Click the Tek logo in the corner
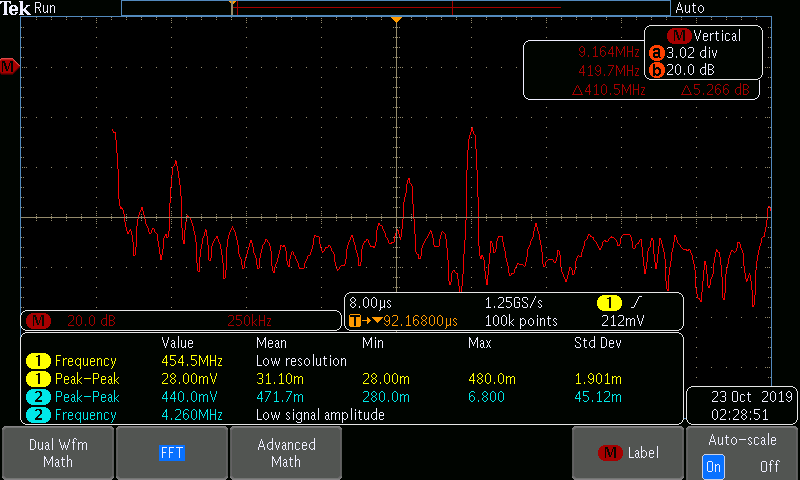The height and width of the screenshot is (480, 800). click(x=16, y=8)
